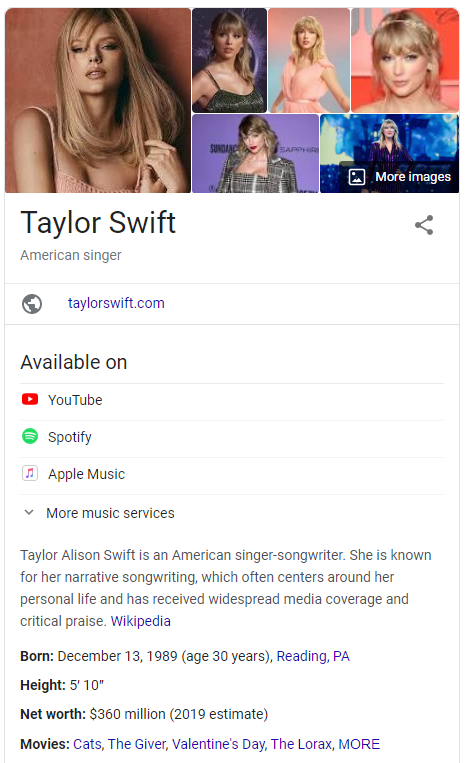Show MORE movies

tap(359, 744)
